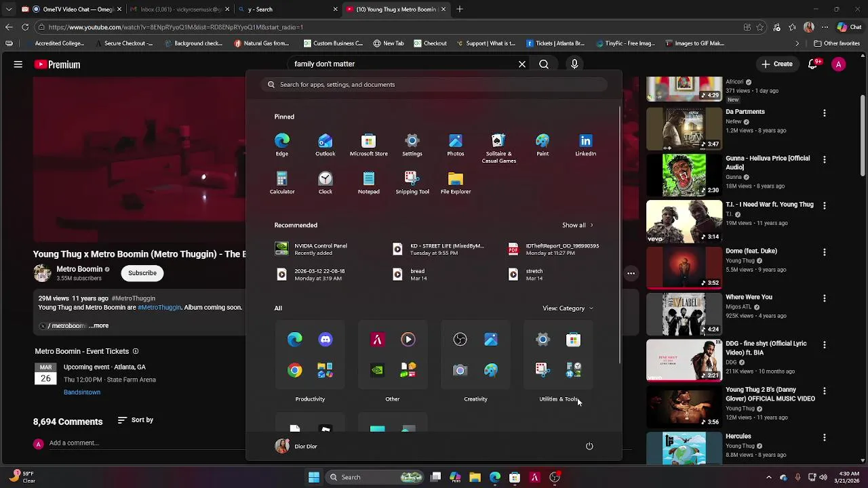Click YouTube notifications bell
Image resolution: width=868 pixels, height=488 pixels.
click(x=812, y=64)
